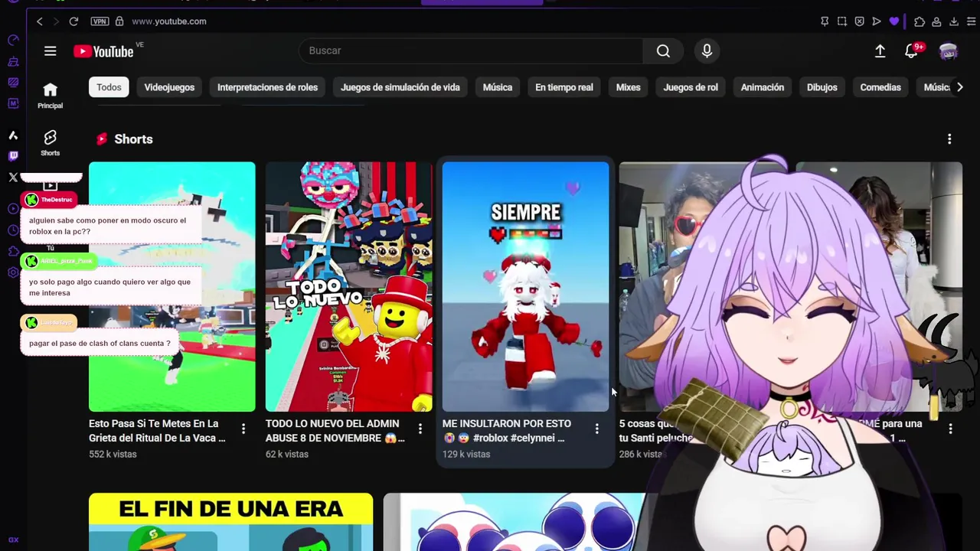Take a snapshot with dashed square icon
This screenshot has height=551, width=980.
click(842, 21)
